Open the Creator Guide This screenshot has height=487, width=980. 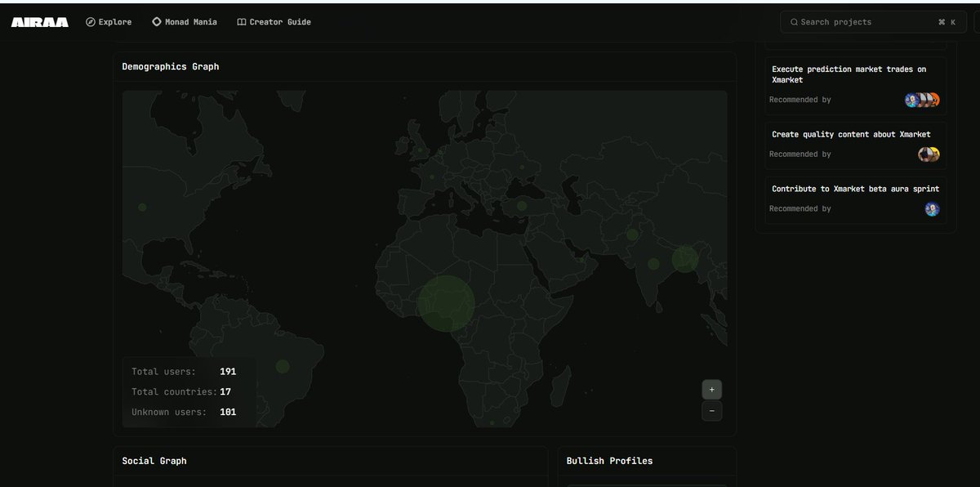[274, 22]
